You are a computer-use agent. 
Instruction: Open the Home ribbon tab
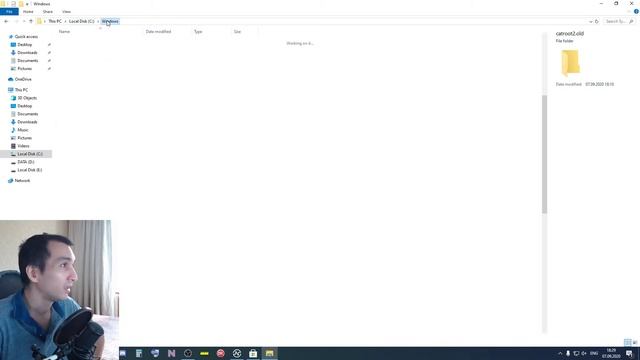tap(28, 11)
